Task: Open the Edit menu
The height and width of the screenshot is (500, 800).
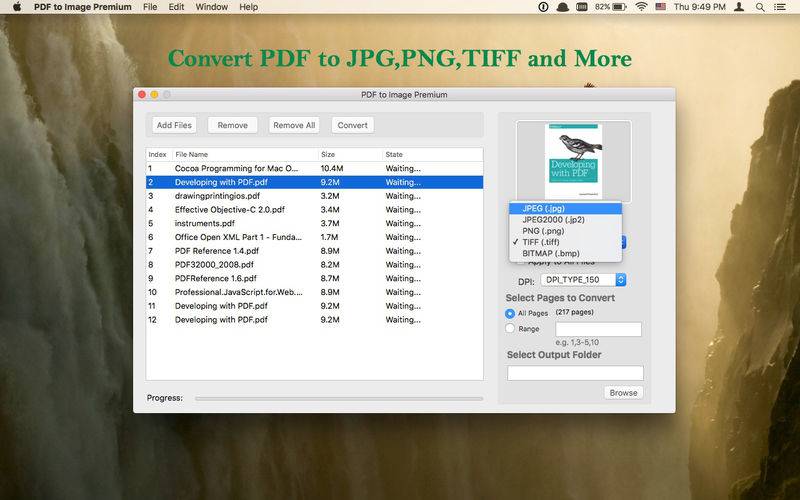Action: pyautogui.click(x=176, y=7)
